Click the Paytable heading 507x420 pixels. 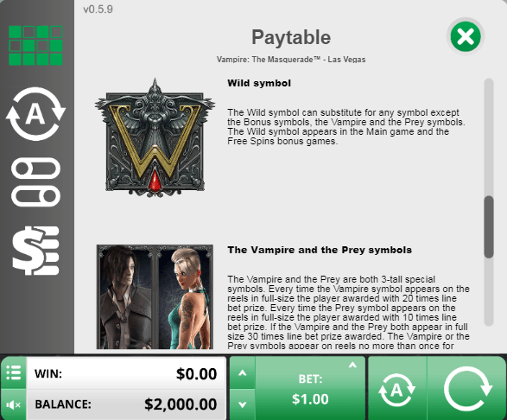coord(291,37)
